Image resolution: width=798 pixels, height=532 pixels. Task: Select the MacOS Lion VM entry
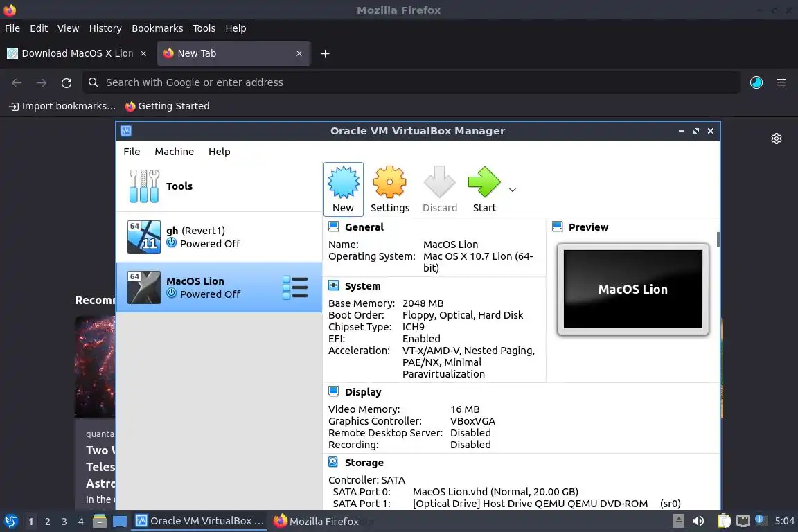(220, 287)
